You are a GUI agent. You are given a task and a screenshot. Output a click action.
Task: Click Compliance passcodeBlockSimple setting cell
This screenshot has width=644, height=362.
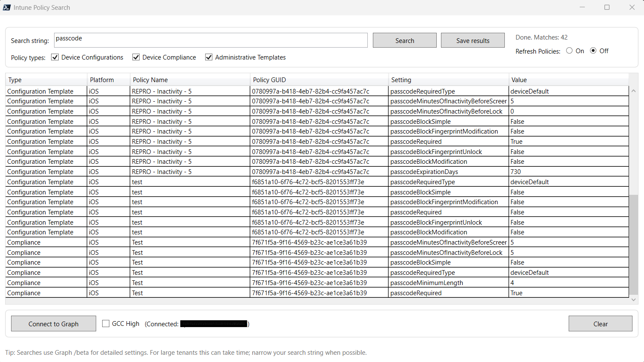tap(449, 262)
